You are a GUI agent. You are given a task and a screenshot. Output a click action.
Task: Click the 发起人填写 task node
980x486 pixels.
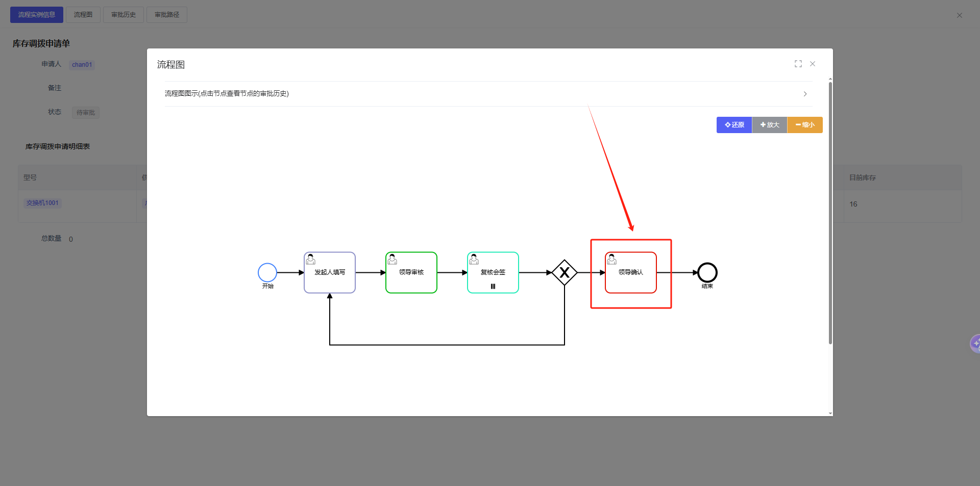(x=330, y=273)
